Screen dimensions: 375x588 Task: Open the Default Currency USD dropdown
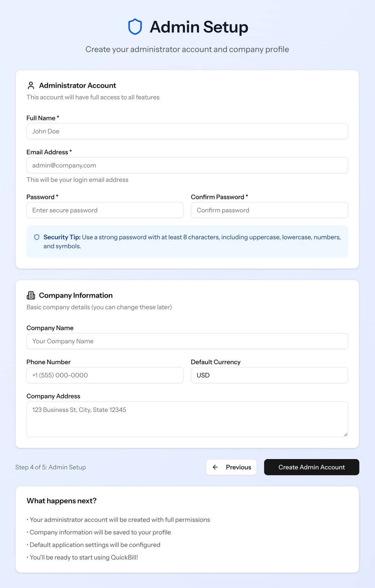(x=269, y=375)
